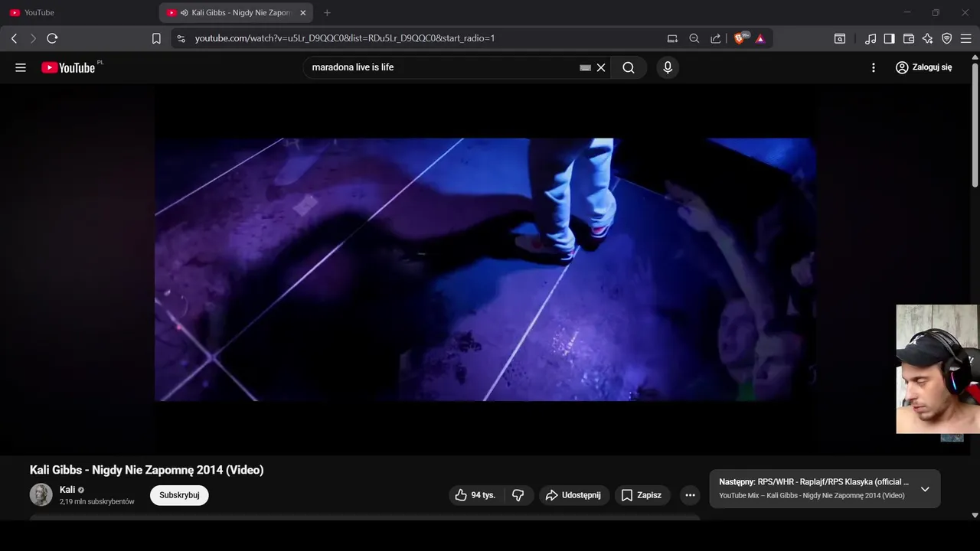Click the browser forward arrow

pos(33,38)
